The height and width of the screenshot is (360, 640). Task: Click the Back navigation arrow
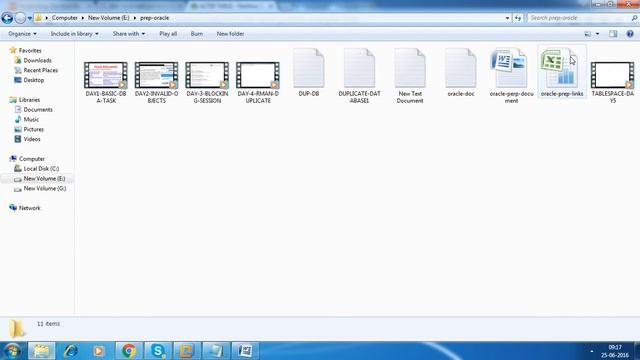coord(7,18)
